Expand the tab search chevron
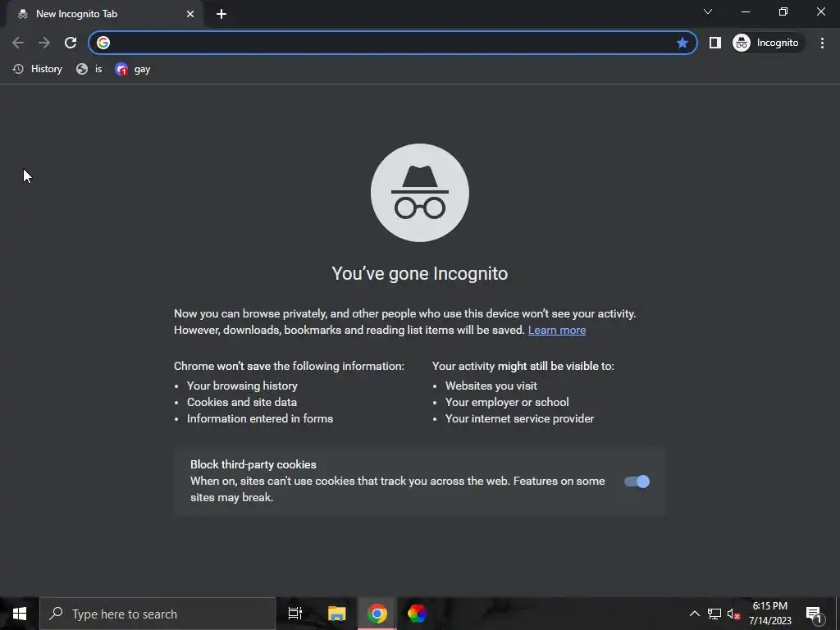Image resolution: width=840 pixels, height=630 pixels. tap(708, 11)
